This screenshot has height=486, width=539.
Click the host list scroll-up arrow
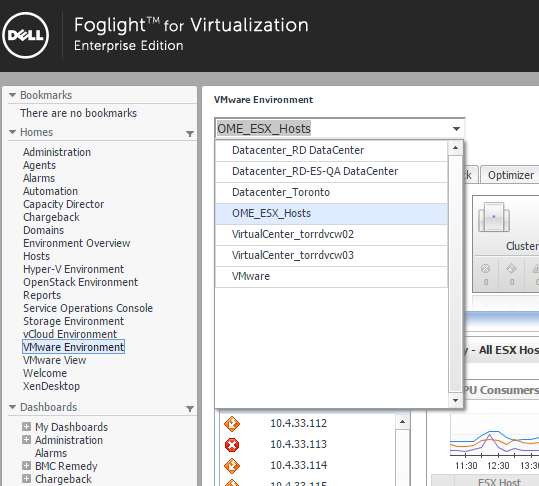(x=403, y=422)
